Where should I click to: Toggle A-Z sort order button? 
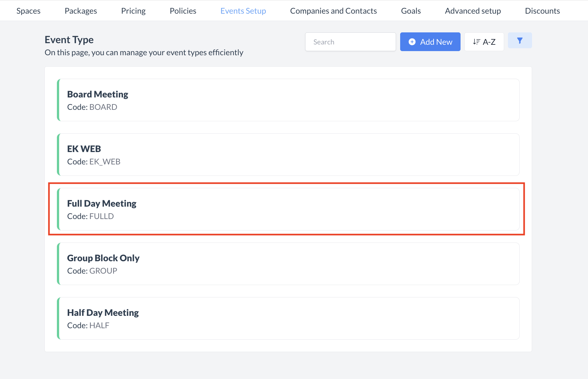(484, 42)
